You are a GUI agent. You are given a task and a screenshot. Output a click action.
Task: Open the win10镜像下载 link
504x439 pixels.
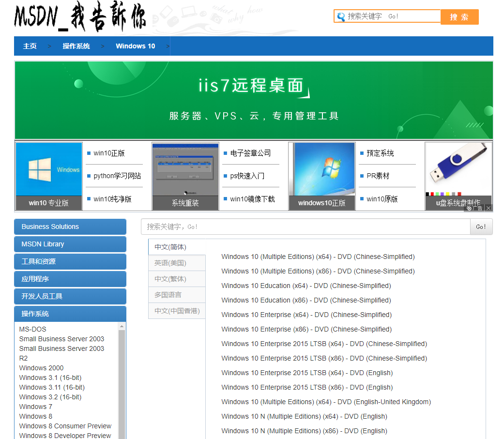[252, 199]
